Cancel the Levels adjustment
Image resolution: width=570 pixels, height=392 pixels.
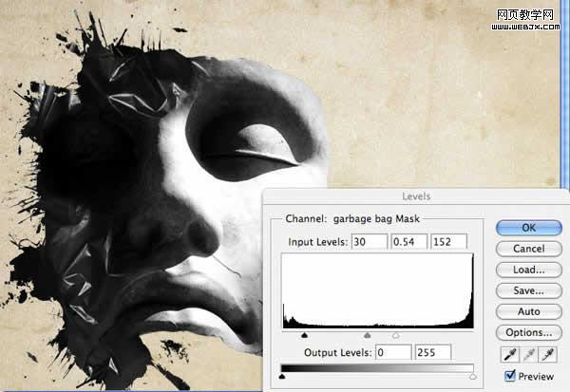coord(529,249)
